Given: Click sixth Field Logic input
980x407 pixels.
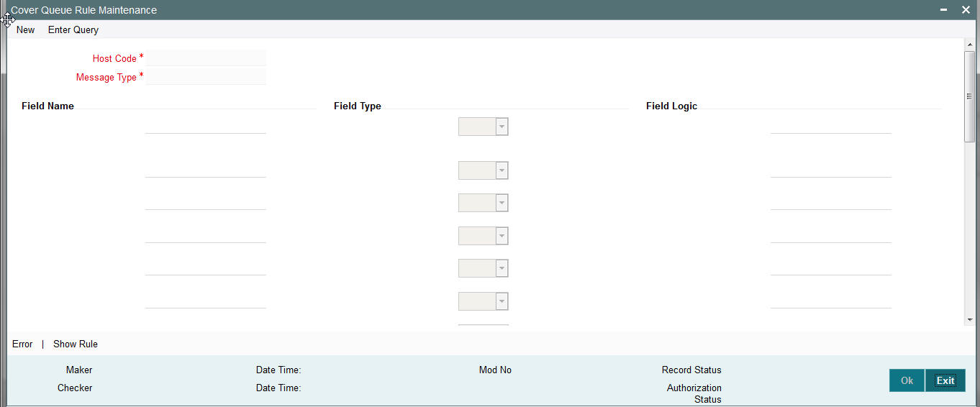Looking at the screenshot, I should (830, 301).
